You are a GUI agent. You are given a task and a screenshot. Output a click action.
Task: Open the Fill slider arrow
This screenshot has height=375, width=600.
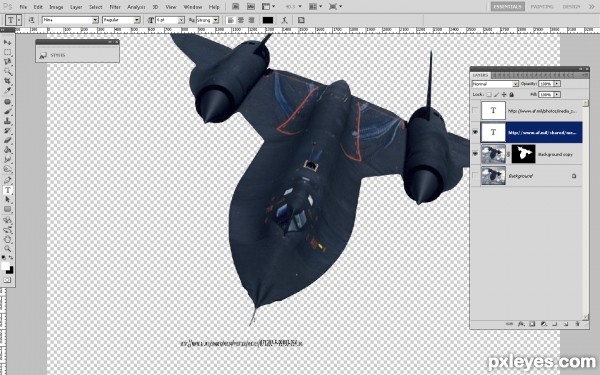click(x=557, y=95)
